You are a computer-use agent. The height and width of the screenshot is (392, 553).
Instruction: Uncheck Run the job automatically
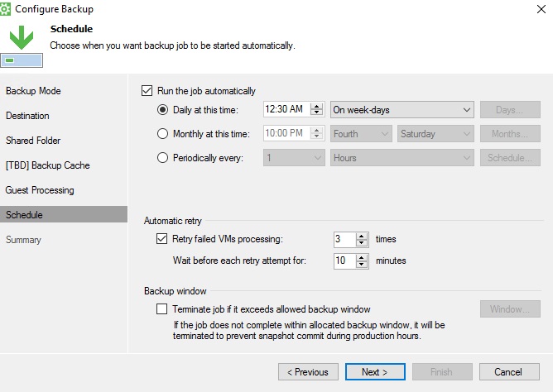coord(147,91)
